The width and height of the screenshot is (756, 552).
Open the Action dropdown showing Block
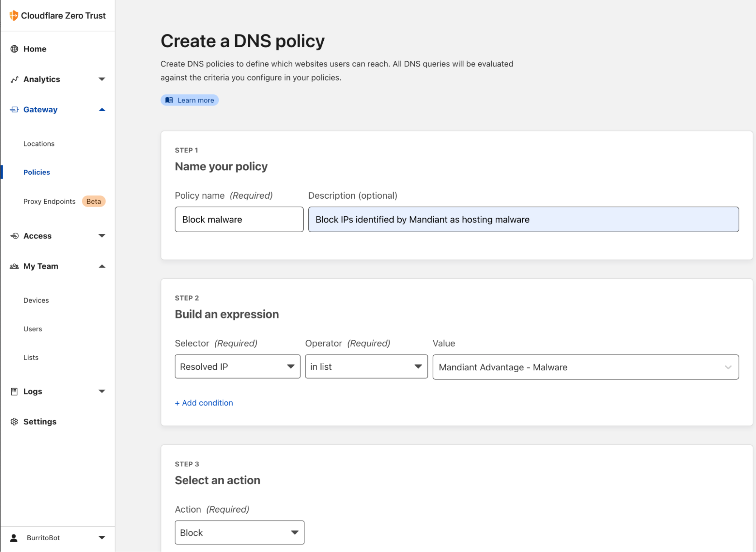tap(239, 533)
